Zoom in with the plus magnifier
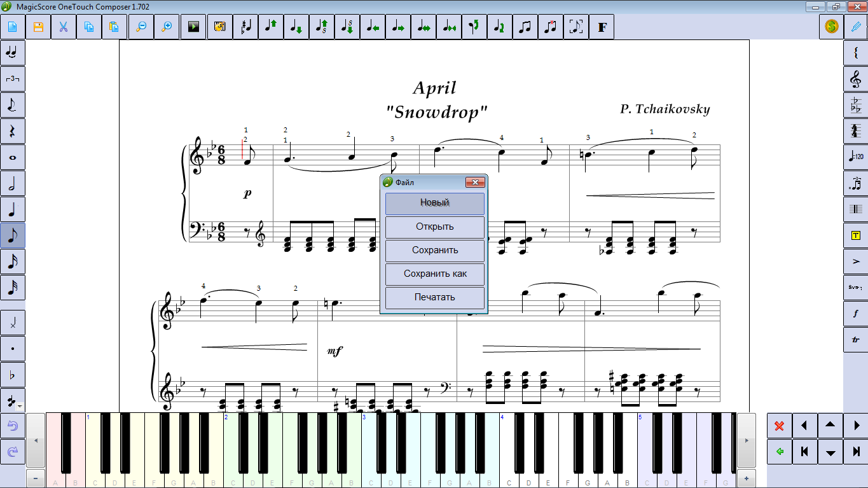This screenshot has height=488, width=868. 167,27
